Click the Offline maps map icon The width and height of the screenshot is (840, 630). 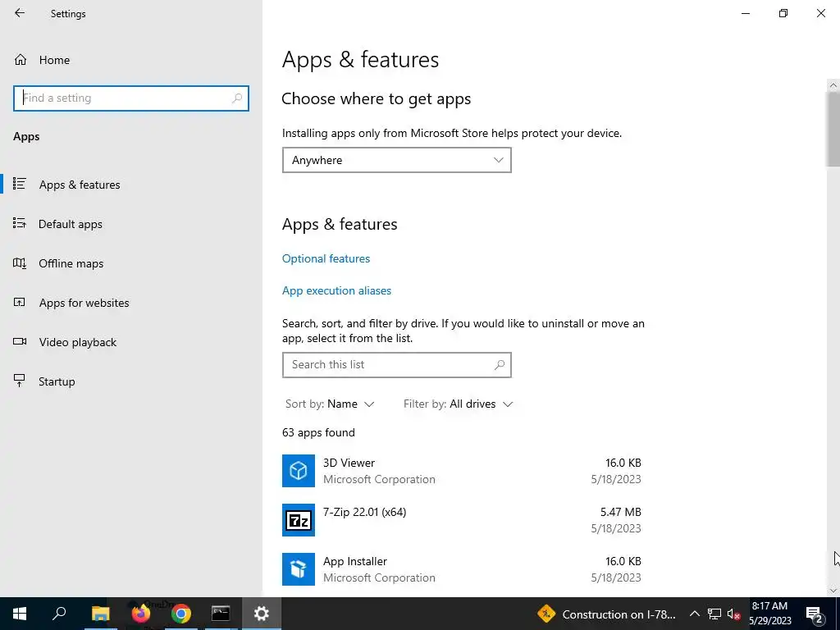(x=20, y=263)
